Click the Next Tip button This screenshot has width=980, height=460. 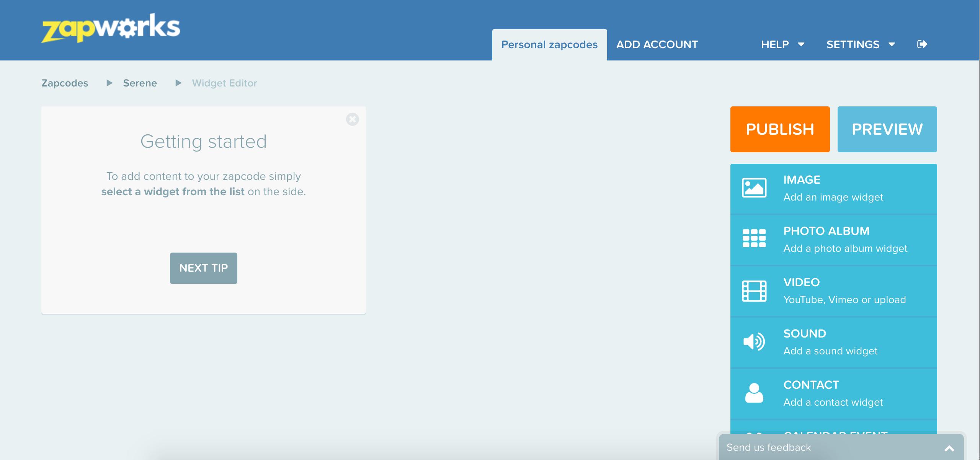tap(203, 268)
